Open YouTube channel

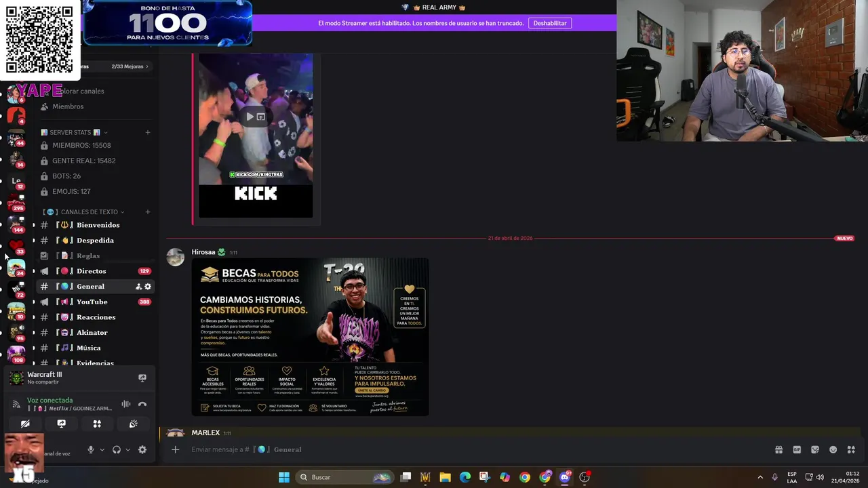tap(96, 302)
